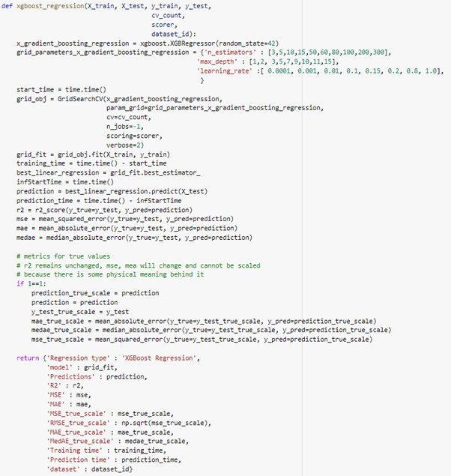Image resolution: width=451 pixels, height=476 pixels.
Task: Click the verbose=2) argument
Action: pos(124,145)
